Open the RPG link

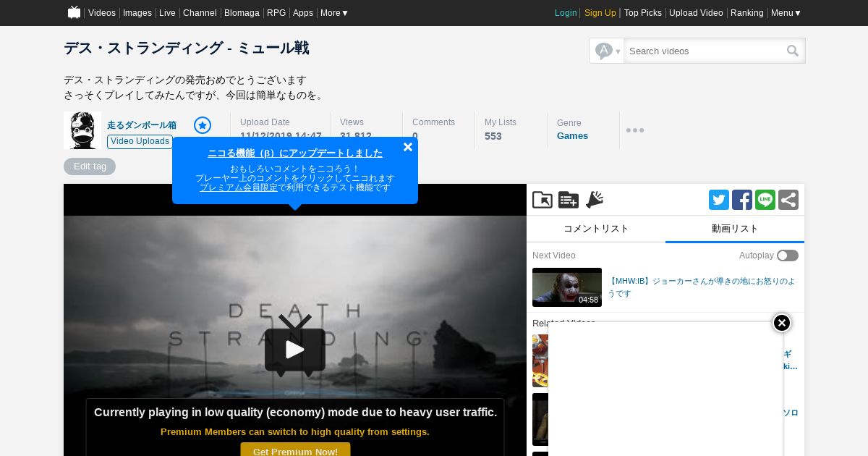click(x=276, y=13)
